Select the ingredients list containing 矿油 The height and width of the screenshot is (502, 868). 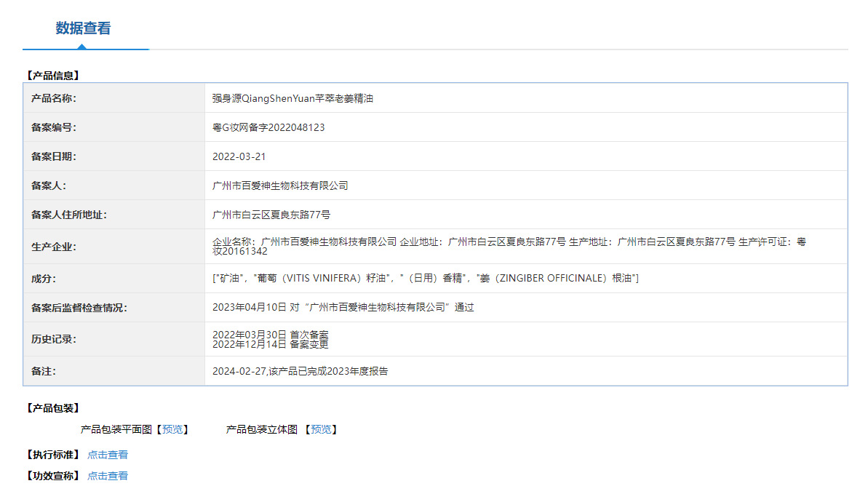pos(426,279)
